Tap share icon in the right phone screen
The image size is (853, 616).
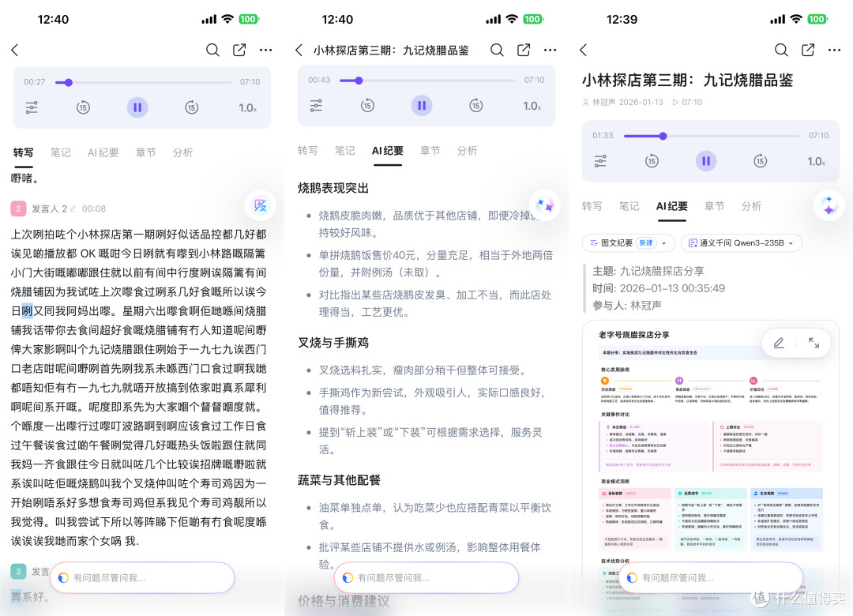pyautogui.click(x=809, y=50)
